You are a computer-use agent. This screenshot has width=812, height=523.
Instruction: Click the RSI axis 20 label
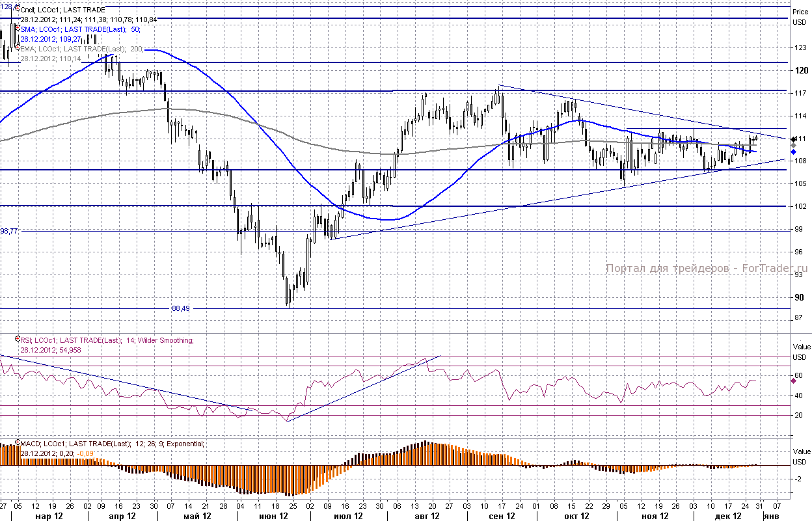click(797, 415)
